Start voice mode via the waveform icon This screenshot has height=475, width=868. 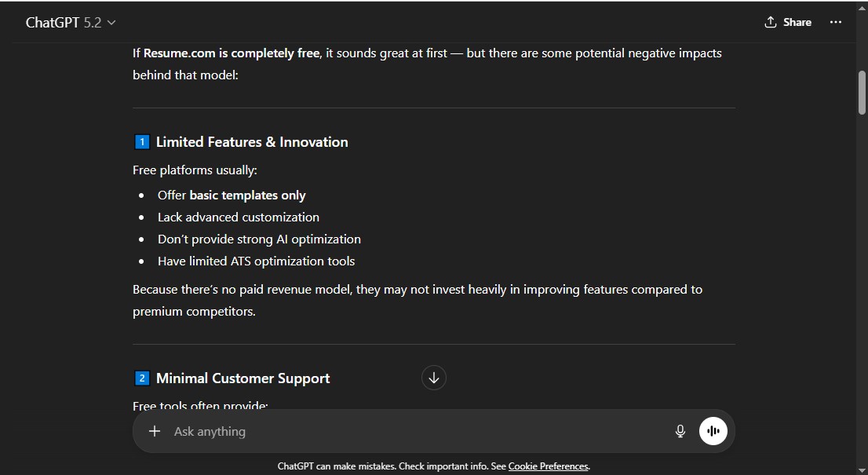point(713,430)
